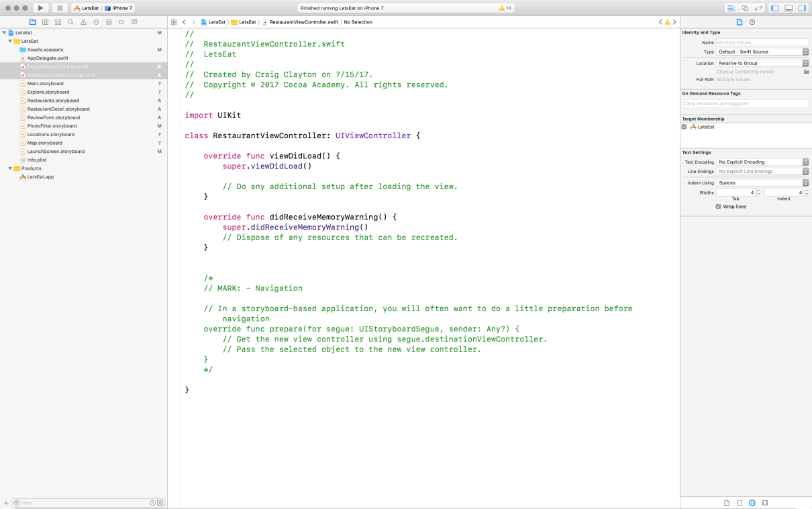Show the File inspector
Image resolution: width=812 pixels, height=509 pixels.
[x=740, y=22]
